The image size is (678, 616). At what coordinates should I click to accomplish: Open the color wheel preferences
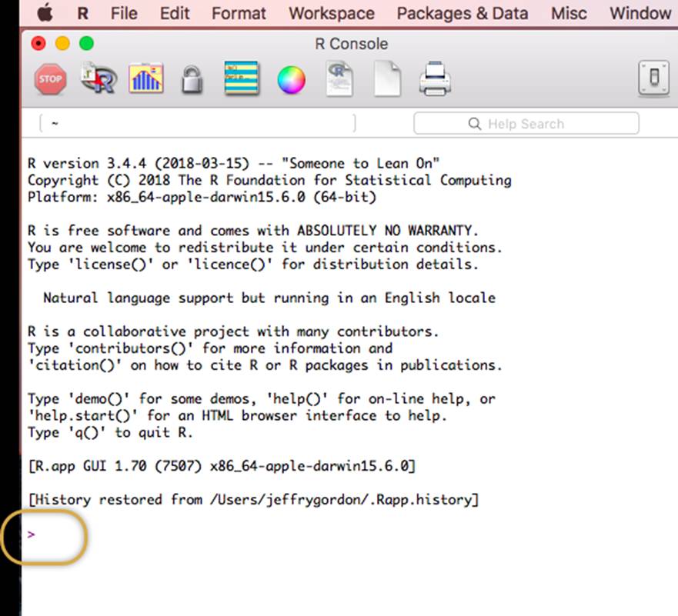coord(291,80)
